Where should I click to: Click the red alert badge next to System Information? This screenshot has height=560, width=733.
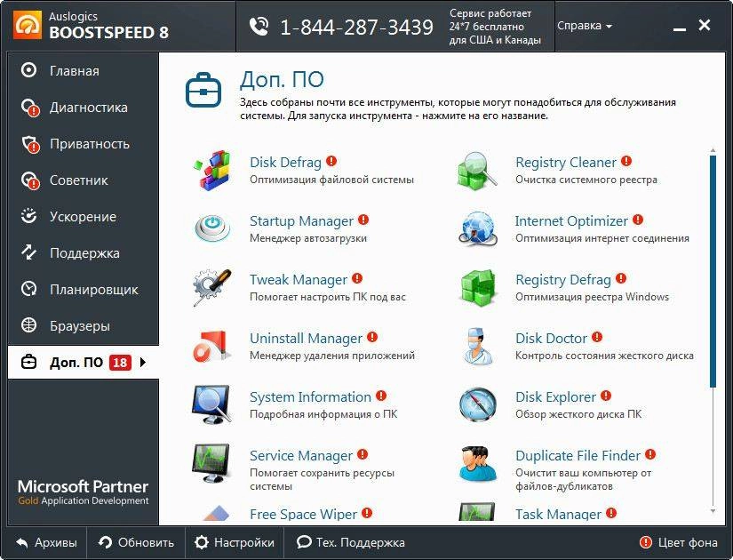[381, 396]
